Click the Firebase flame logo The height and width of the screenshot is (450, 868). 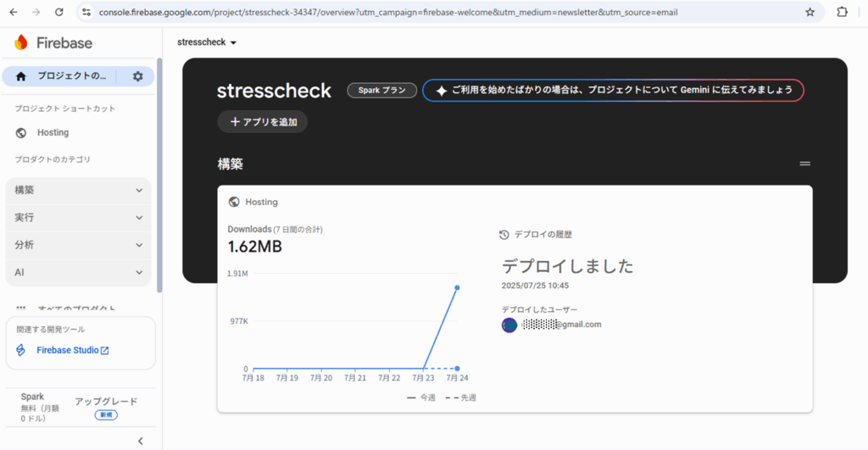(x=21, y=42)
